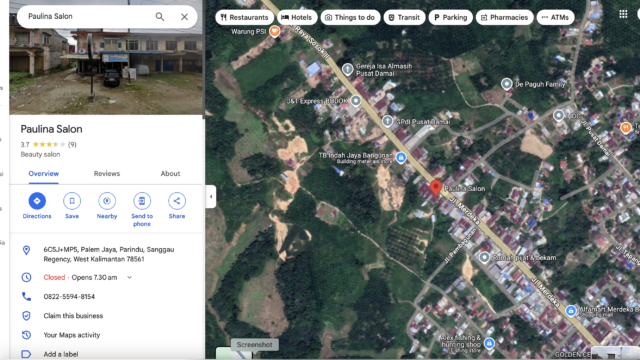Click the Maps activity history icon
Viewport: 640px width, 360px height.
pyautogui.click(x=27, y=335)
